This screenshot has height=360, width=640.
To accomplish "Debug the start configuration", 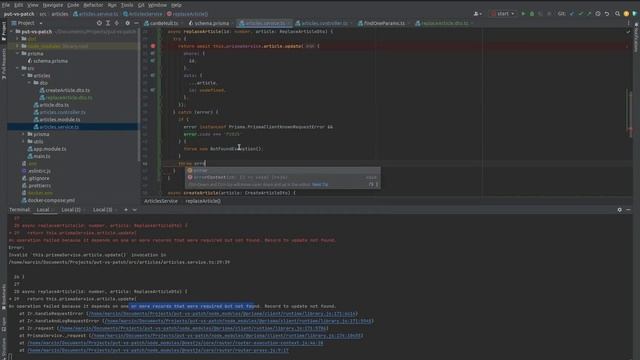I will pos(531,13).
